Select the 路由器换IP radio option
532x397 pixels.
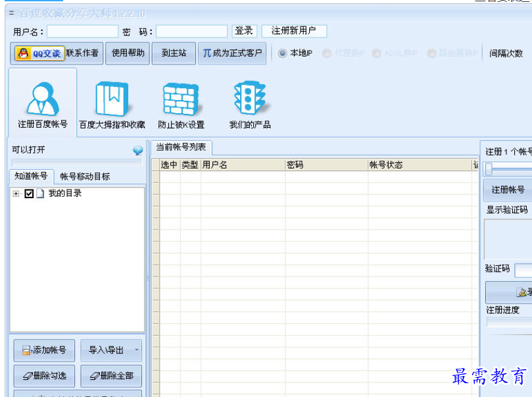click(431, 53)
